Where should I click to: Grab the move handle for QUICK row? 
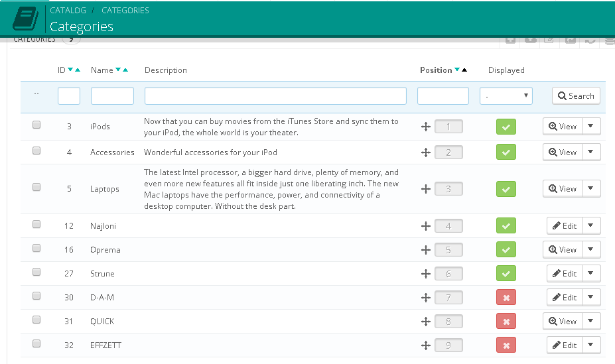tap(426, 322)
